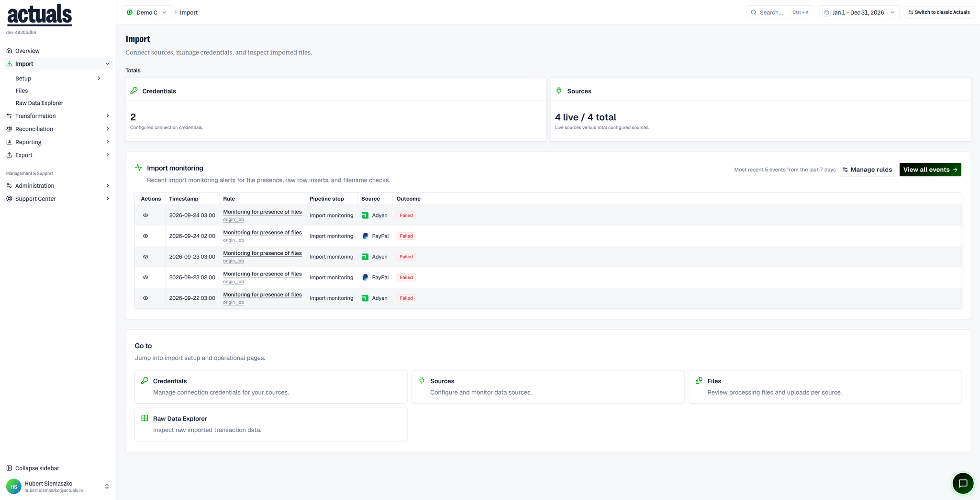This screenshot has width=980, height=500.
Task: Expand the Setup submenu
Action: point(99,79)
